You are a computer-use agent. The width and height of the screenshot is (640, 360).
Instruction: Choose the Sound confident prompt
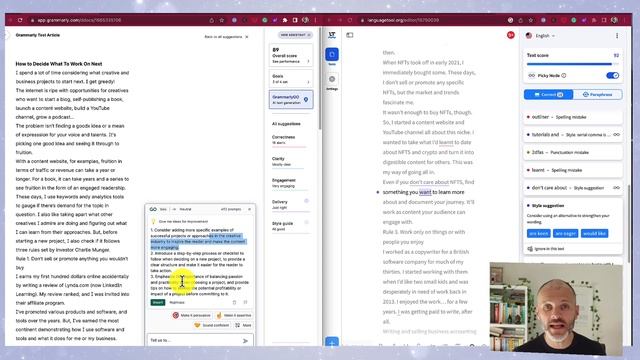coord(211,325)
